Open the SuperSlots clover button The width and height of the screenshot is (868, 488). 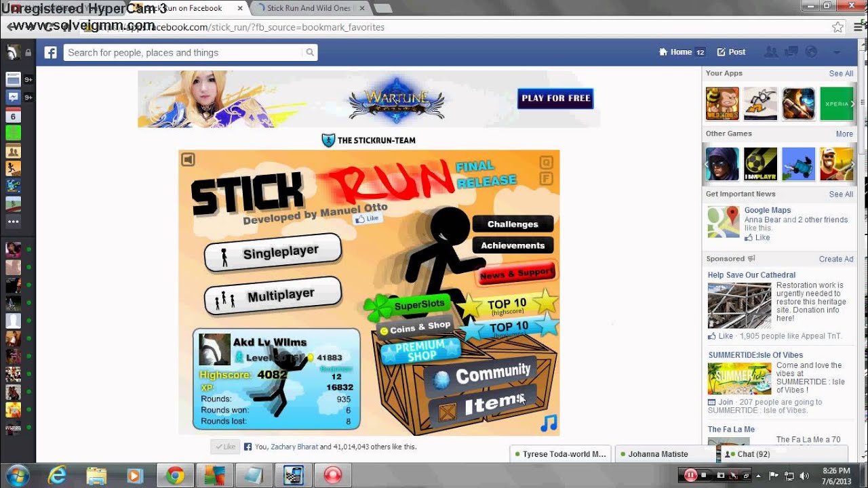[406, 306]
